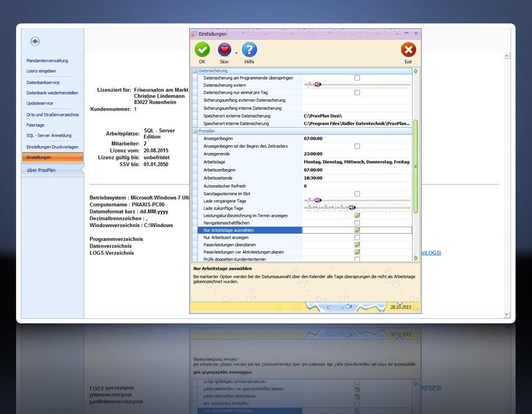532x414 pixels.
Task: Open Feiertage in the sidebar
Action: pos(35,125)
